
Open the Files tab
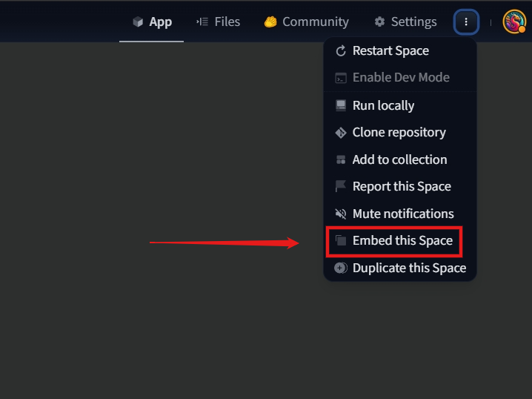218,22
